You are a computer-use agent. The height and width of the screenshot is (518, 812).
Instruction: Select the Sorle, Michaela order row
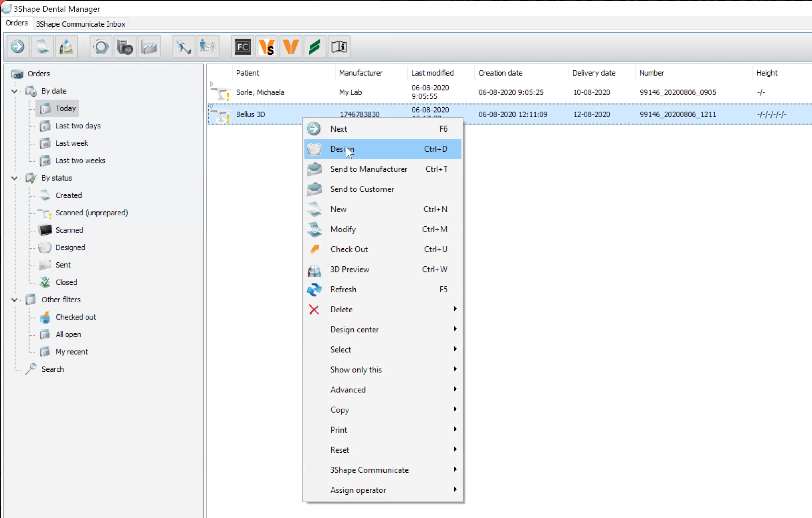tap(260, 92)
